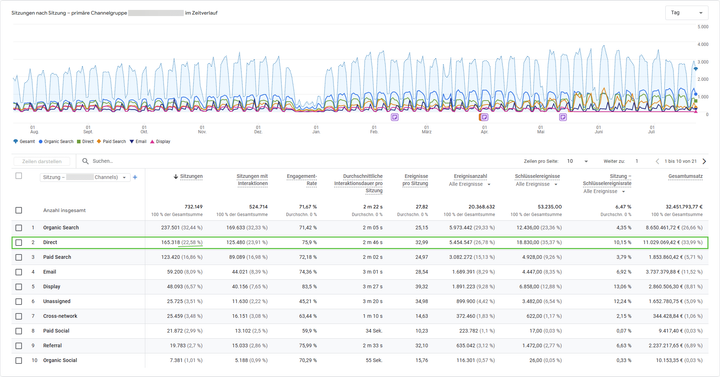
Task: Click the Gesamt legend marker
Action: coord(16,141)
